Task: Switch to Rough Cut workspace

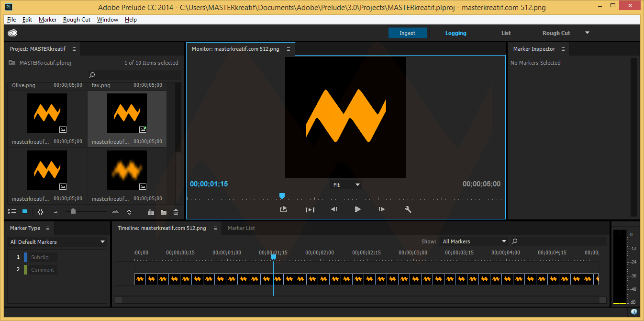Action: (x=556, y=33)
